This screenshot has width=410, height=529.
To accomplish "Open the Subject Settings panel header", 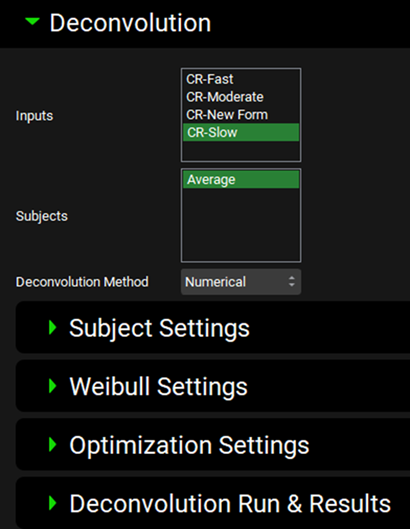I will pos(213,327).
